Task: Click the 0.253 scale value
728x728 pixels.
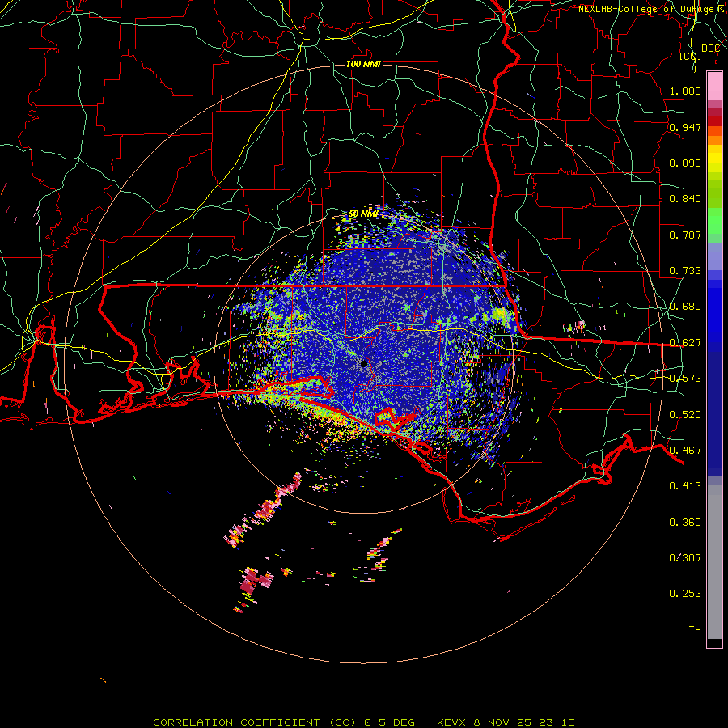Action: coord(685,594)
